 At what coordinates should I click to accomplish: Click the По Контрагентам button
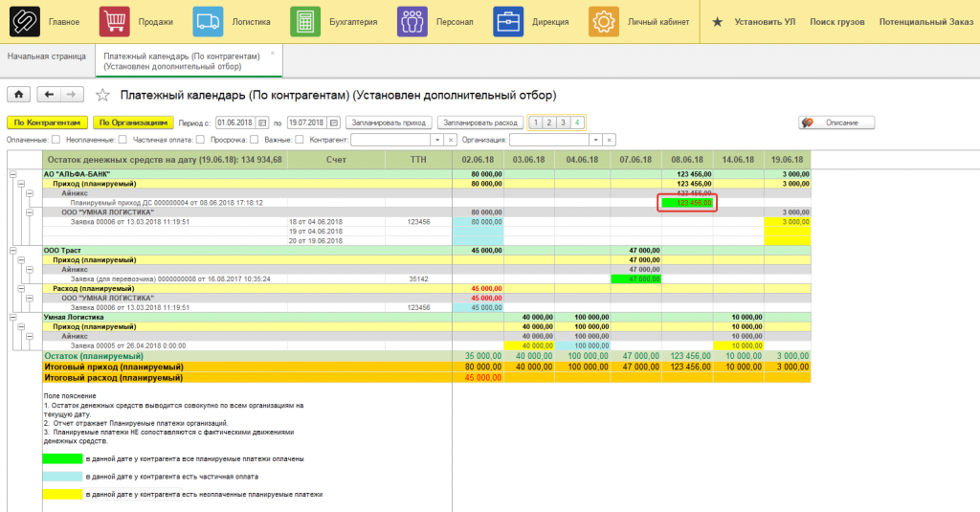(47, 122)
